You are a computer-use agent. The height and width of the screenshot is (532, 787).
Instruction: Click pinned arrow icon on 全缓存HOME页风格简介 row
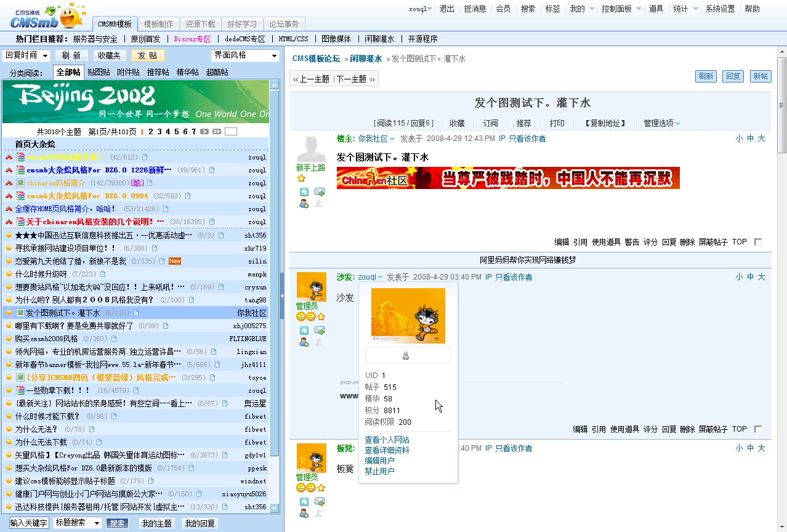coord(9,209)
